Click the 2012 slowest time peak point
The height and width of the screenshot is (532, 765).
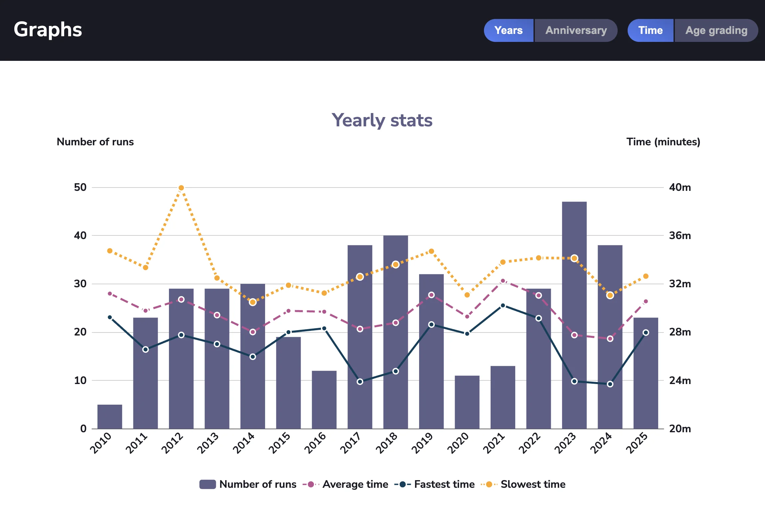click(x=181, y=188)
